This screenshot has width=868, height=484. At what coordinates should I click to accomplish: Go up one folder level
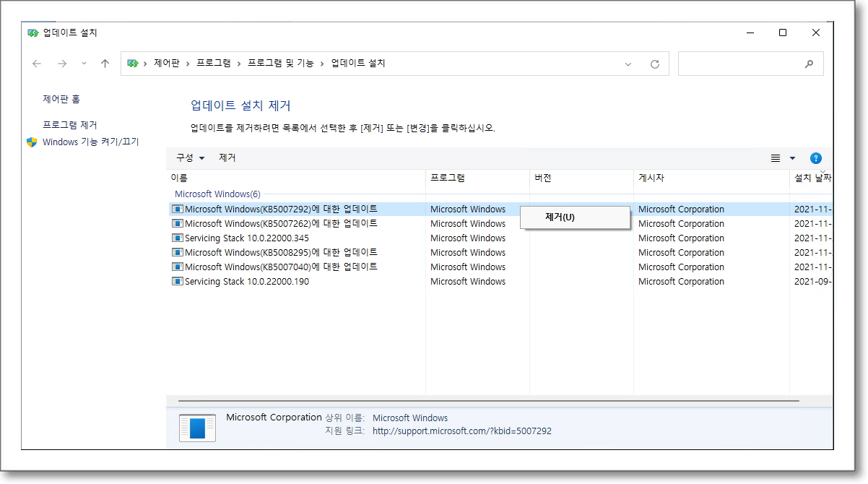[105, 64]
